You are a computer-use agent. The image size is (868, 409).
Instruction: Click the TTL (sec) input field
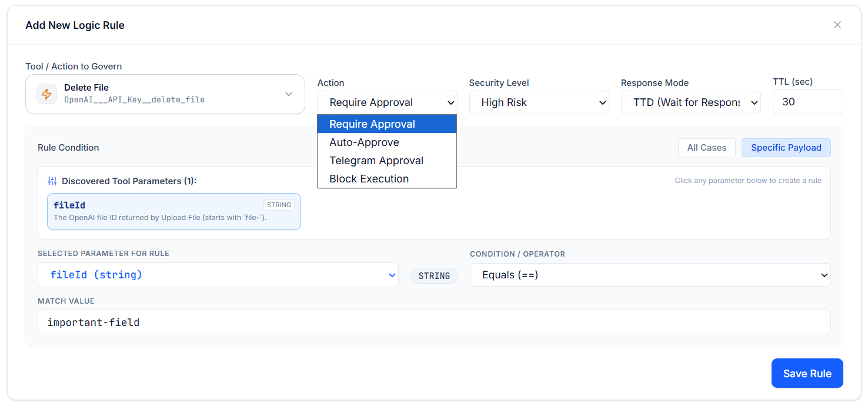[807, 102]
